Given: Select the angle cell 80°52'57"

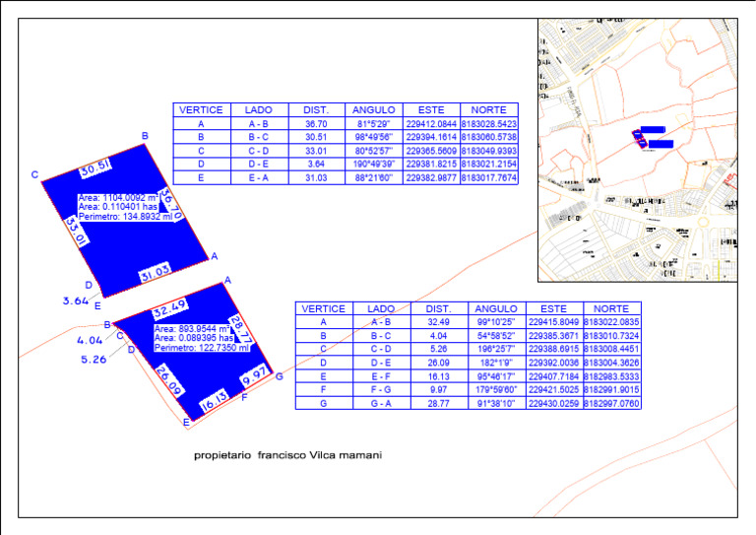Looking at the screenshot, I should [374, 151].
